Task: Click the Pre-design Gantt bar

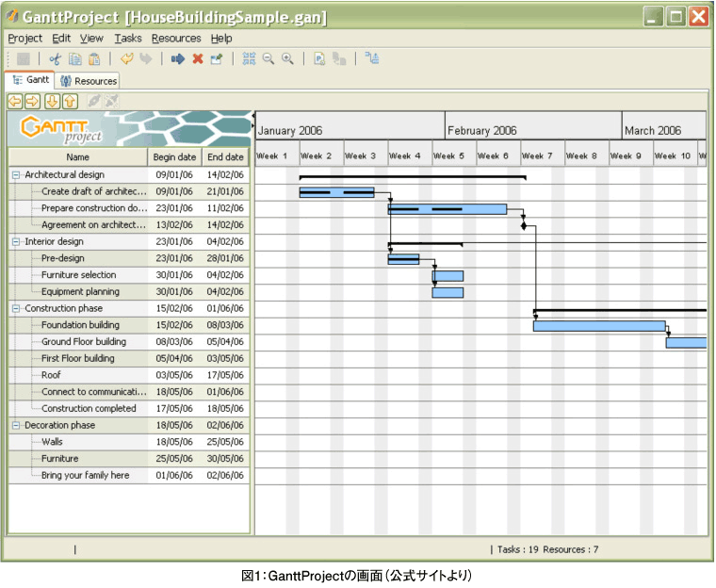Action: pyautogui.click(x=403, y=259)
